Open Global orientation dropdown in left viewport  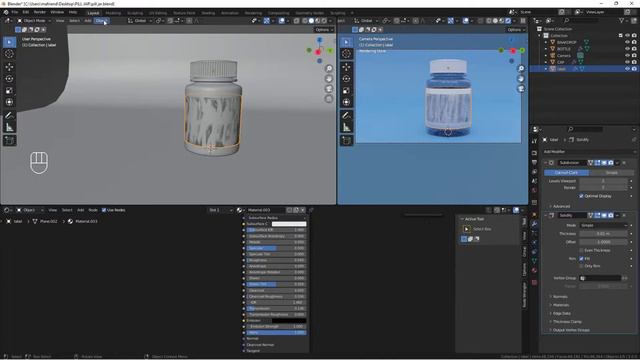click(140, 20)
